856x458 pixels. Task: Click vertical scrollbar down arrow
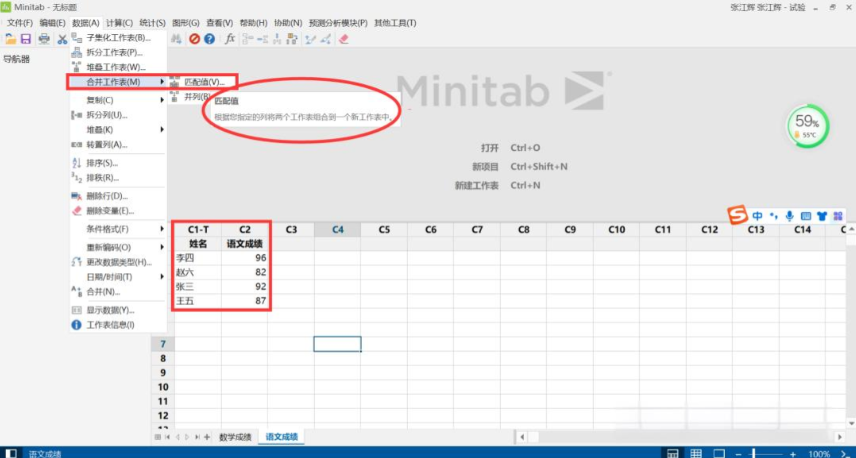pos(851,424)
